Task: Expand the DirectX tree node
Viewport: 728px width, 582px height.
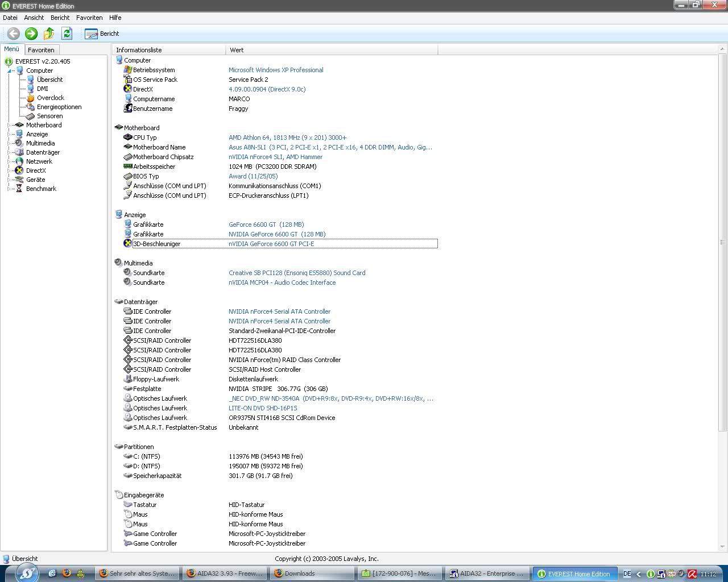Action: coord(10,171)
